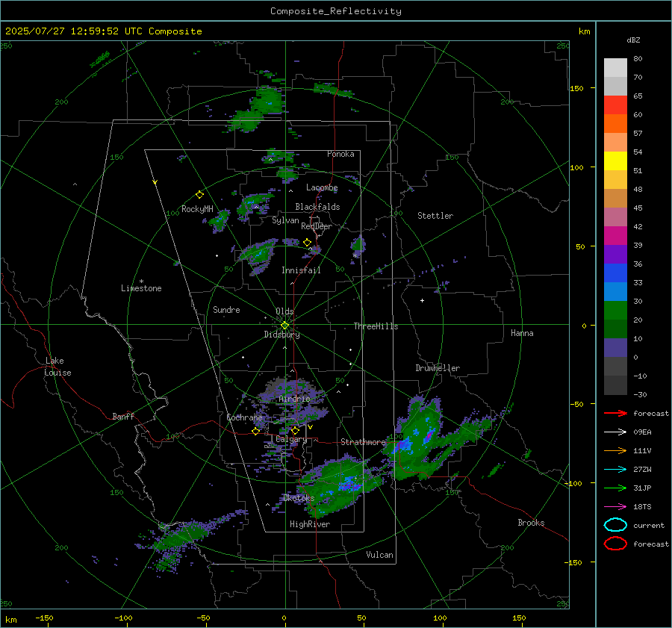
Task: Click the white plus marker southwest of Stettler
Action: [x=422, y=300]
